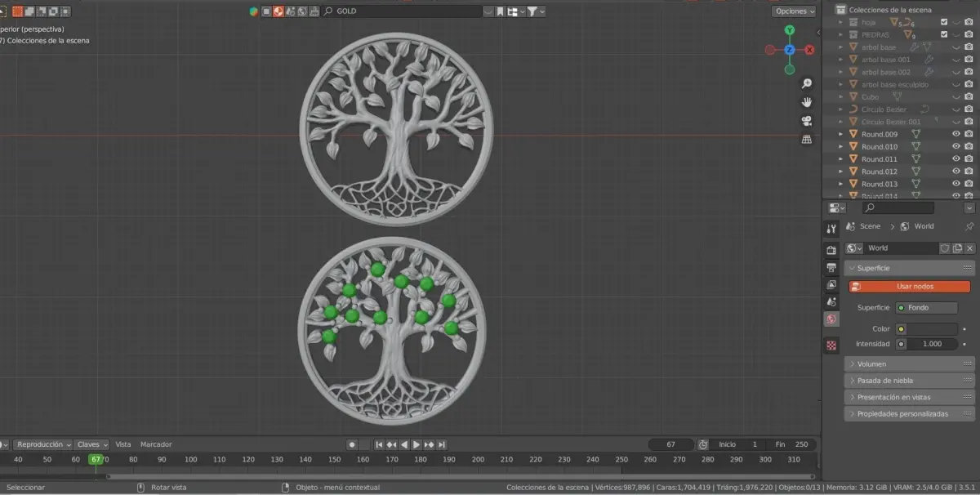Image resolution: width=980 pixels, height=495 pixels.
Task: Play the animation forward
Action: (x=416, y=444)
